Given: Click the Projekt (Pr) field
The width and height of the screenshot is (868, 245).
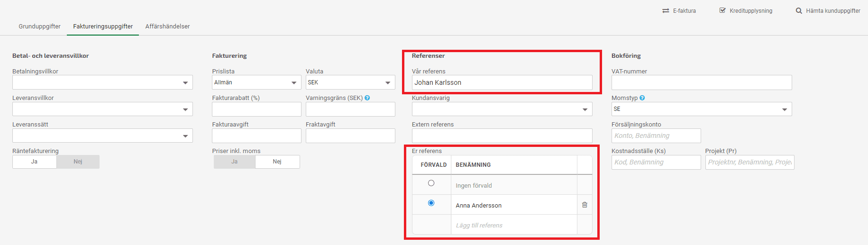Looking at the screenshot, I should pyautogui.click(x=750, y=162).
